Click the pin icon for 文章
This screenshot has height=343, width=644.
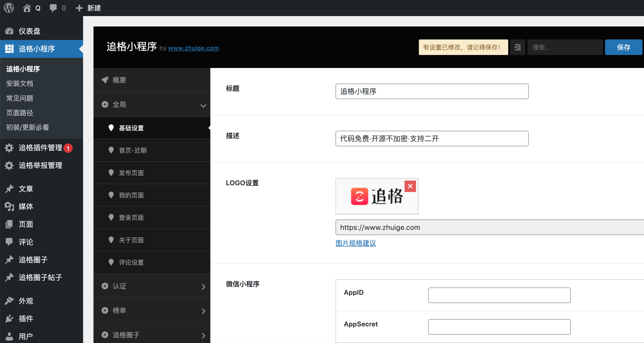click(9, 189)
